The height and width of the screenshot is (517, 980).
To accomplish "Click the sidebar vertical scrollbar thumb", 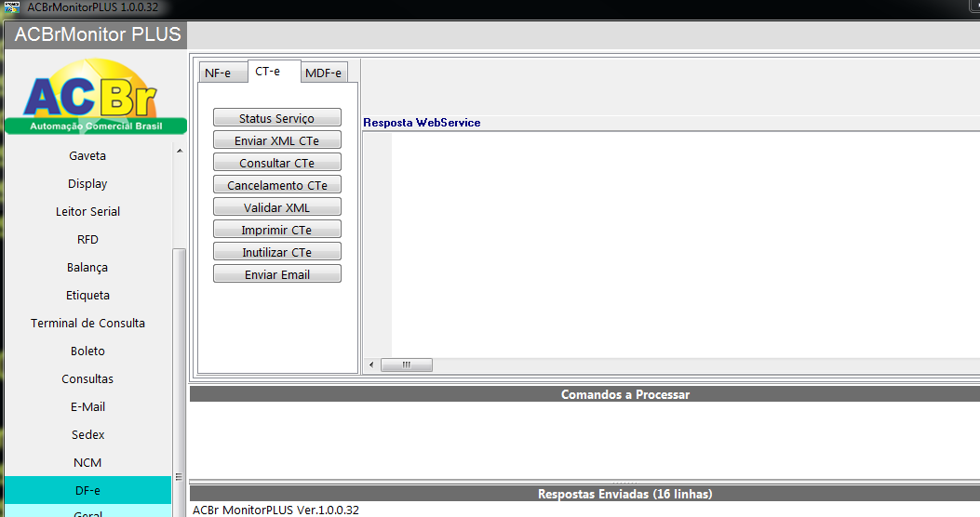I will point(179,382).
